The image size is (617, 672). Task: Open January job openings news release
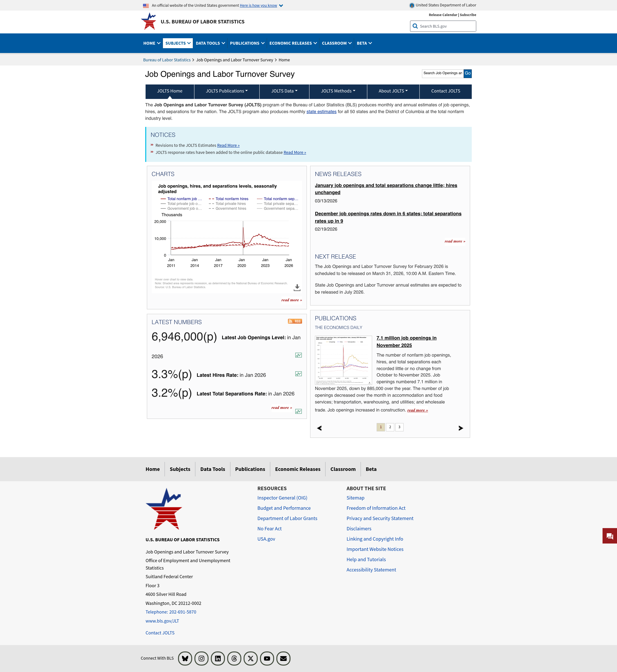tap(386, 189)
